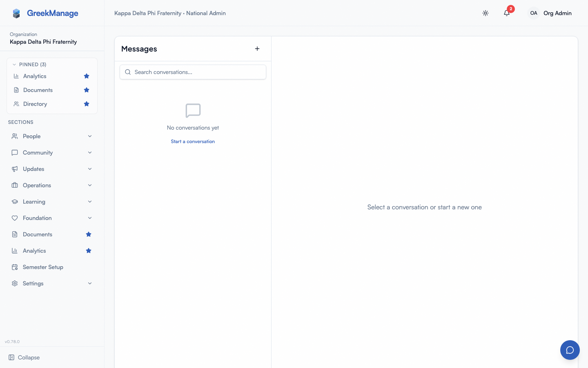Toggle star pin on Sections Documents
Viewport: 588px width, 368px height.
coord(89,234)
